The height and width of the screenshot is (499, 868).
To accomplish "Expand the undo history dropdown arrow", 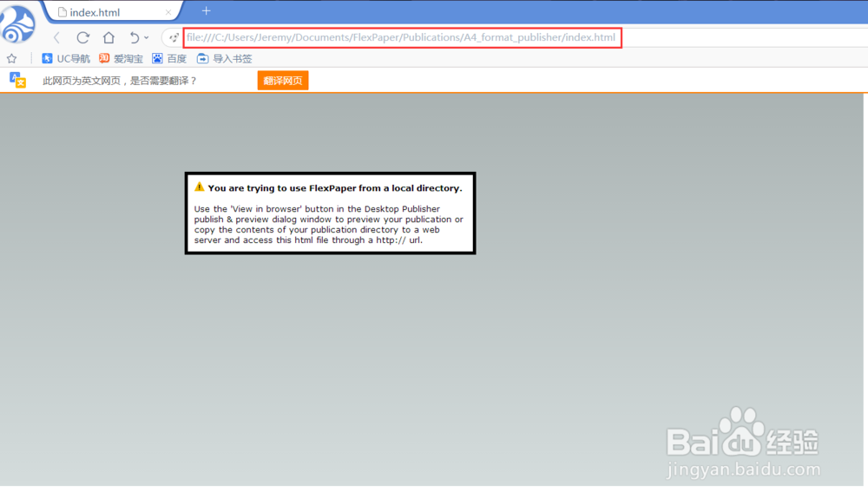I will pos(146,37).
